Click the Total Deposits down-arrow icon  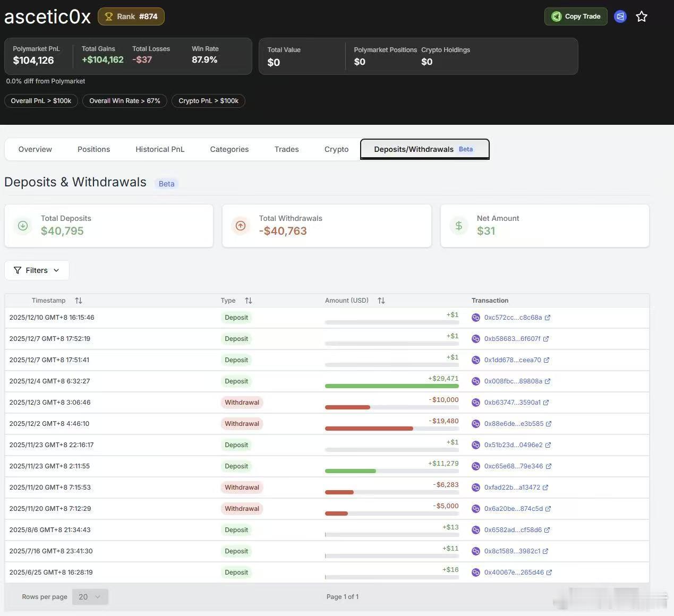tap(23, 226)
